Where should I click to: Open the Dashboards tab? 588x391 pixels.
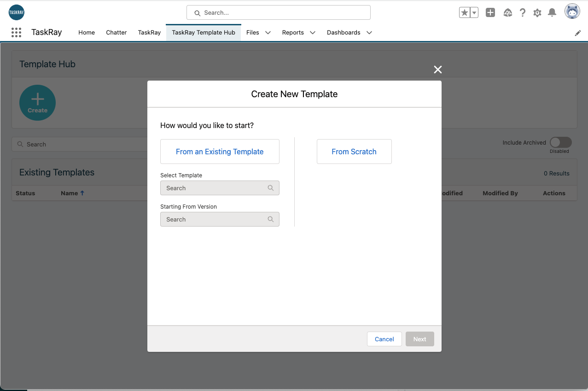point(343,33)
